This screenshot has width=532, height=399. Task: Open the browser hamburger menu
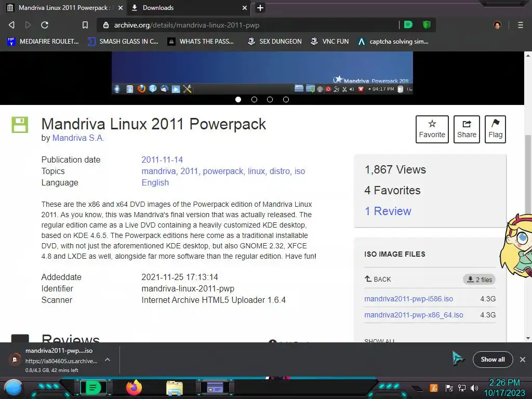pos(520,25)
